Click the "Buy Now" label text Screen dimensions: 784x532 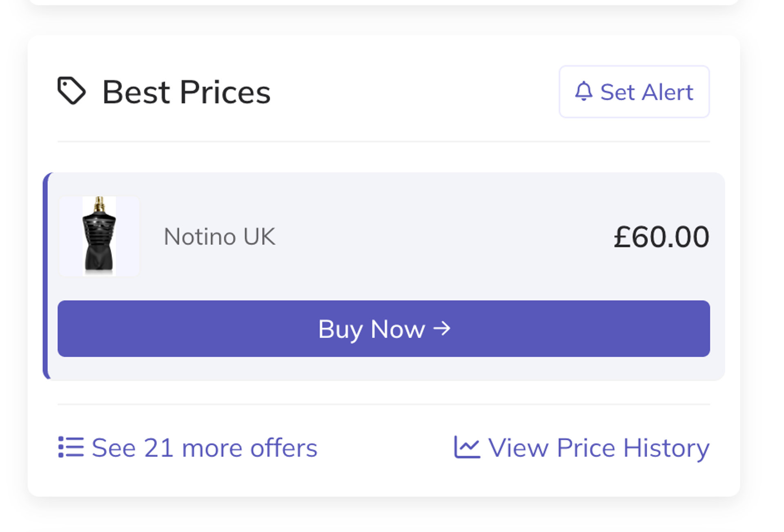click(x=372, y=329)
